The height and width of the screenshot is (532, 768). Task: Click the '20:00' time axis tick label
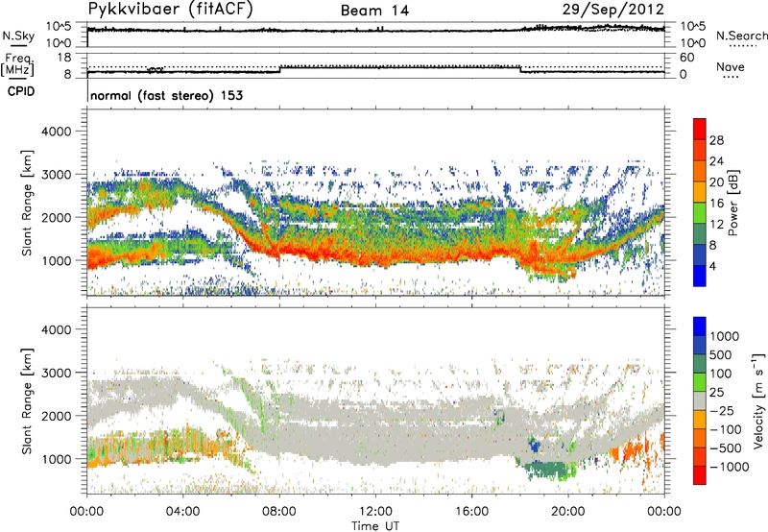coord(567,512)
